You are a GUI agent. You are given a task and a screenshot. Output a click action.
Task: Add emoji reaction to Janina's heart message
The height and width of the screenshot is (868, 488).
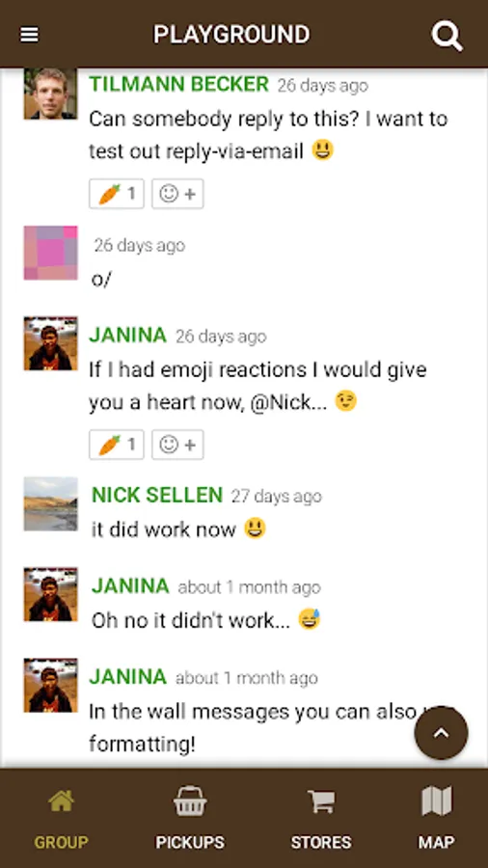tap(177, 445)
